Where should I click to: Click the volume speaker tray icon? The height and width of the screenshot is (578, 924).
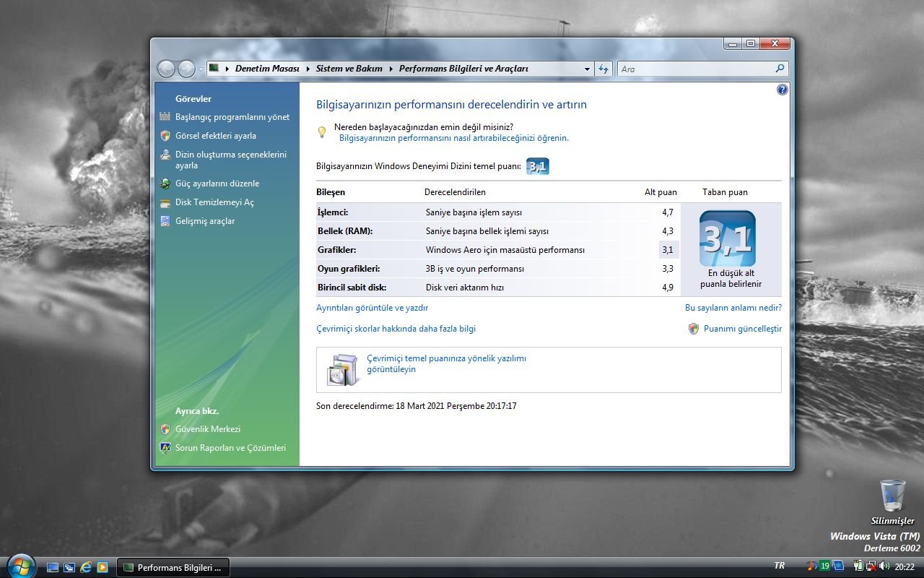(x=884, y=566)
